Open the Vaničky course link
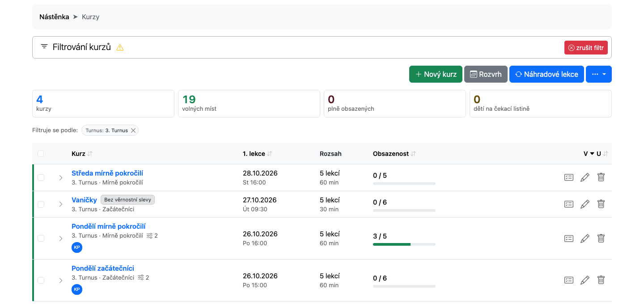The width and height of the screenshot is (644, 306). tap(84, 200)
